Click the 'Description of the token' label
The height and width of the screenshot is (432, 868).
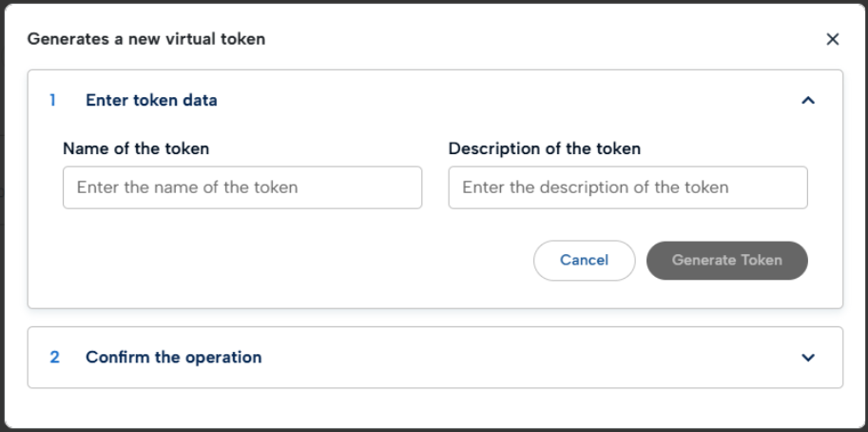tap(544, 148)
